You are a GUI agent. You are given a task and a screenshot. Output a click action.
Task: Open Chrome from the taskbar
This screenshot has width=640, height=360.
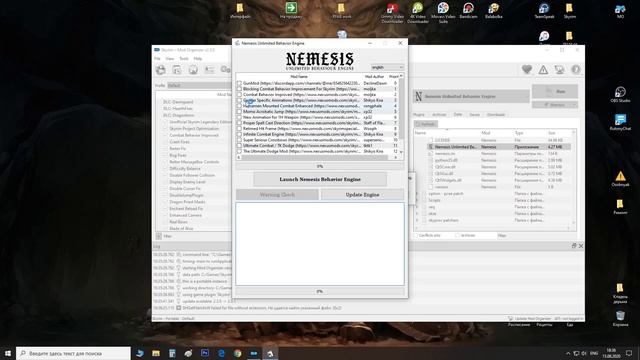tap(238, 353)
